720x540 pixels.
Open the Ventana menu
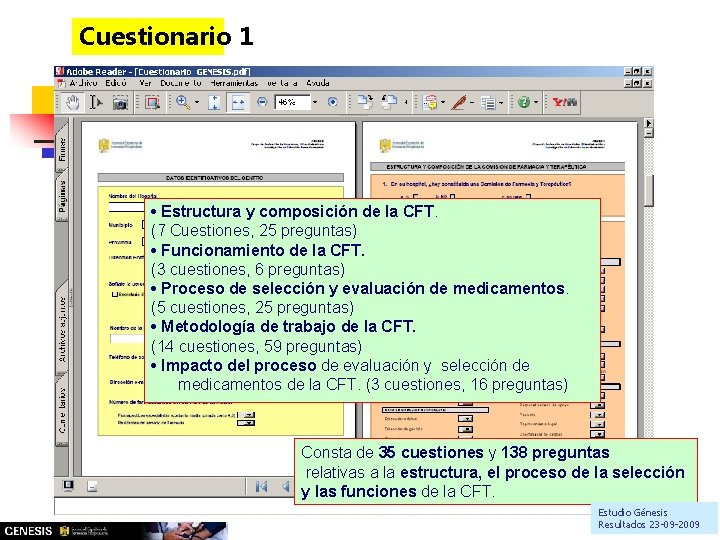click(282, 83)
